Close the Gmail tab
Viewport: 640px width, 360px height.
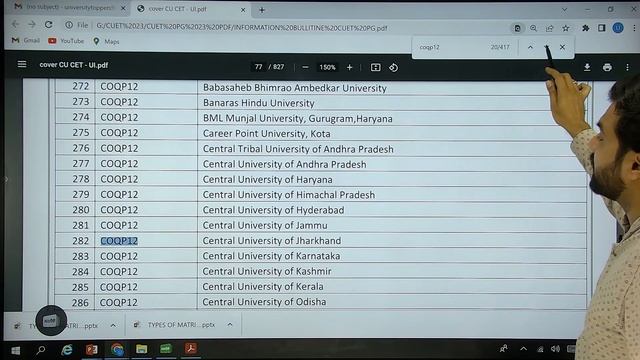pos(123,8)
